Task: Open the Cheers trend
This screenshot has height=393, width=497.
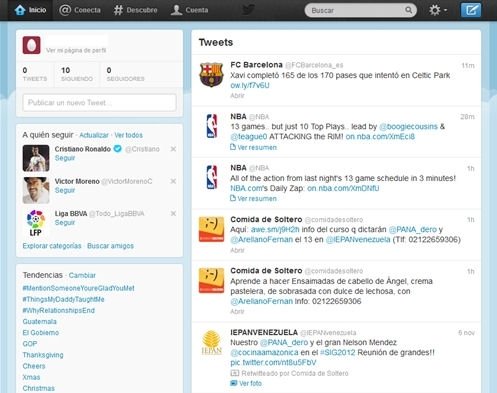Action: [x=34, y=366]
